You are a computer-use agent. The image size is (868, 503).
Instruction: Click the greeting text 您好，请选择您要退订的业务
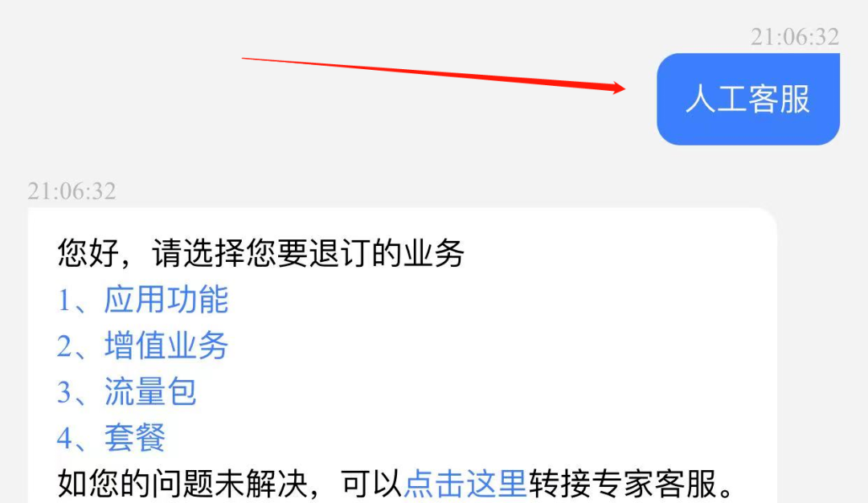[x=260, y=253]
